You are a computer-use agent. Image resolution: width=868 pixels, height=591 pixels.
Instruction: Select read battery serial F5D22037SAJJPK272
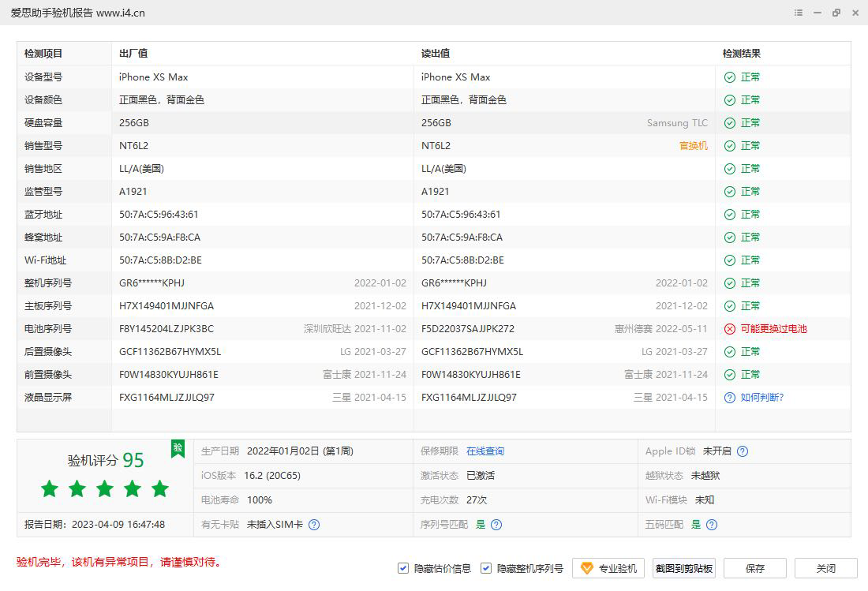(468, 329)
